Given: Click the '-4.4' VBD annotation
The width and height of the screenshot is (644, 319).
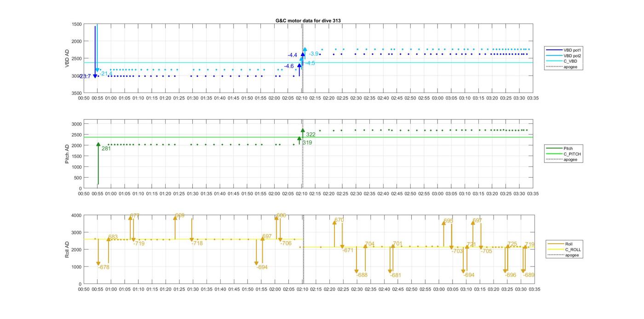Looking at the screenshot, I should (292, 55).
